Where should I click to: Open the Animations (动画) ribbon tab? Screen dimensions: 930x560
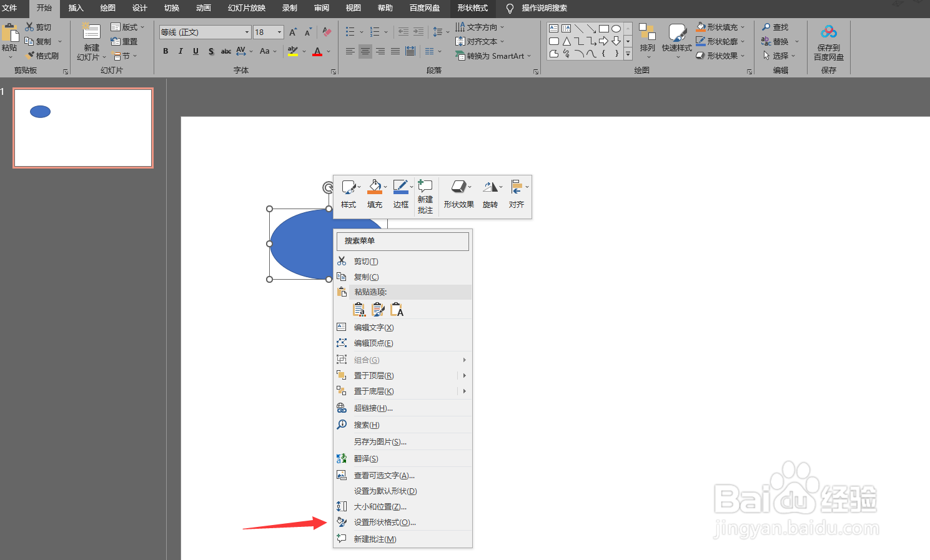point(204,8)
